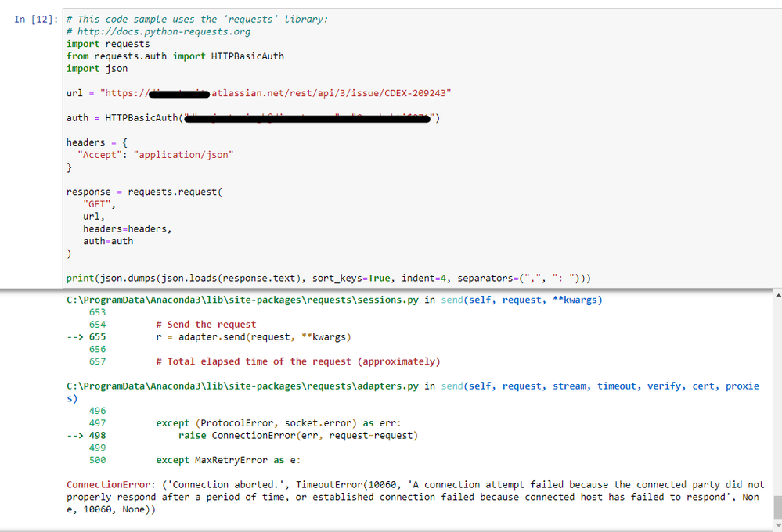This screenshot has width=782, height=532.
Task: Click the '# Send the request' comment
Action: pyautogui.click(x=206, y=325)
